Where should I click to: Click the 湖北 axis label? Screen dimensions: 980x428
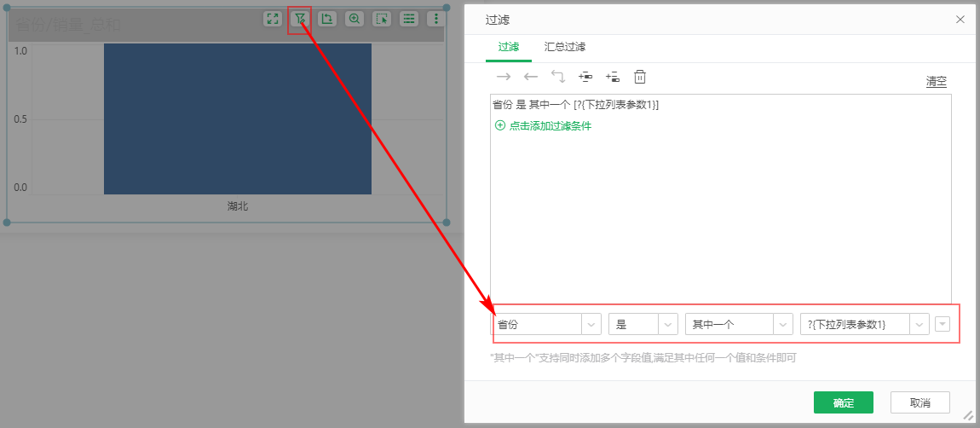238,205
